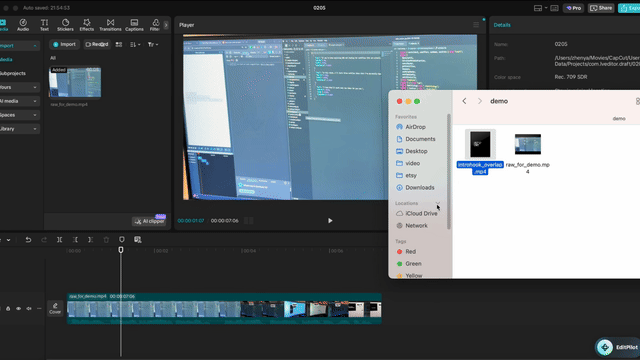Open the media sort dropdown
This screenshot has height=360, width=640.
coord(135,44)
